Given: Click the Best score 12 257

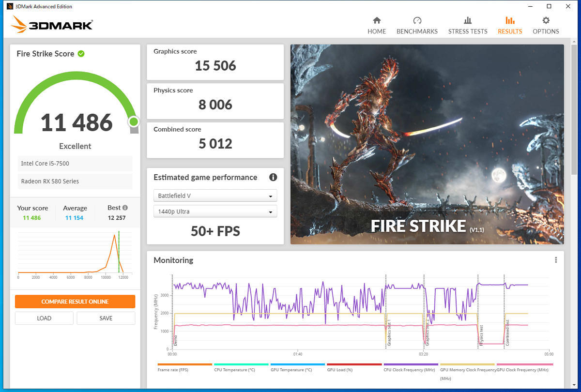Looking at the screenshot, I should tap(117, 218).
